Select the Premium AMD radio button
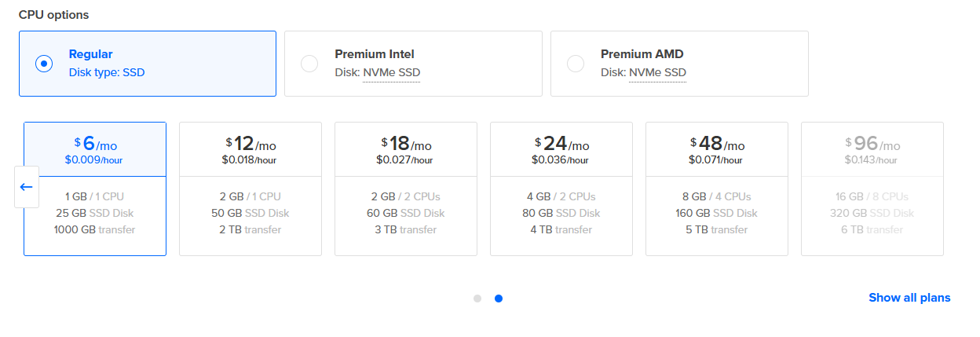Viewport: 980px width, 337px height. (x=576, y=64)
